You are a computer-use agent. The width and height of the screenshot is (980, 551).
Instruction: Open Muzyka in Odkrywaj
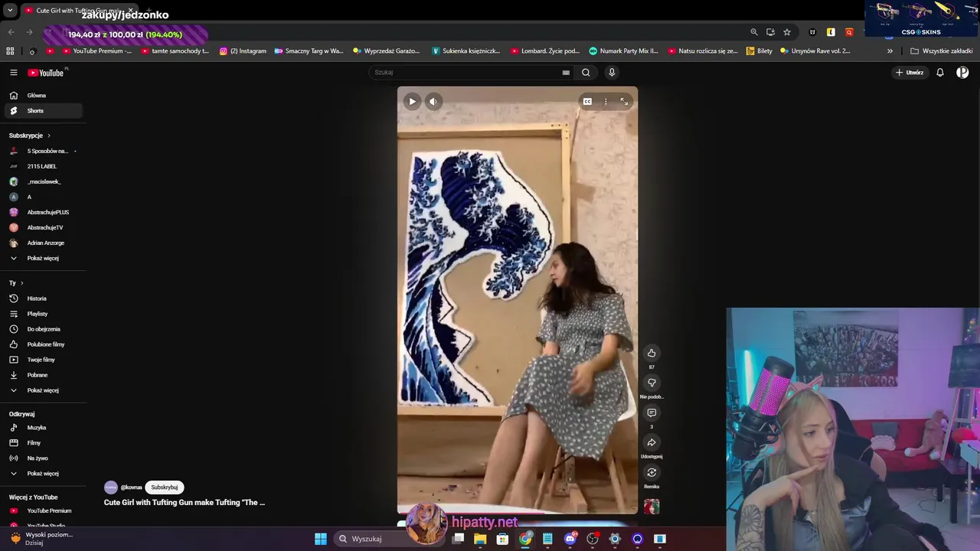[x=44, y=428]
